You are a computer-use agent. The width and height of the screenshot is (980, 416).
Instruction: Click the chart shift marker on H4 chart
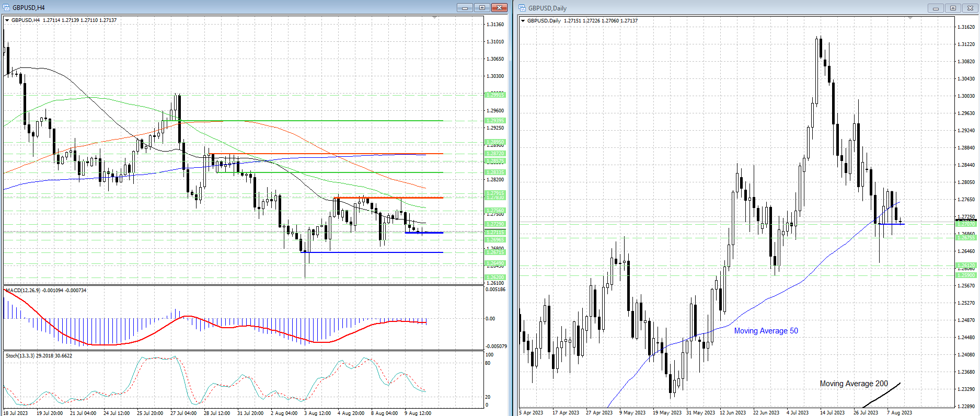click(x=435, y=18)
